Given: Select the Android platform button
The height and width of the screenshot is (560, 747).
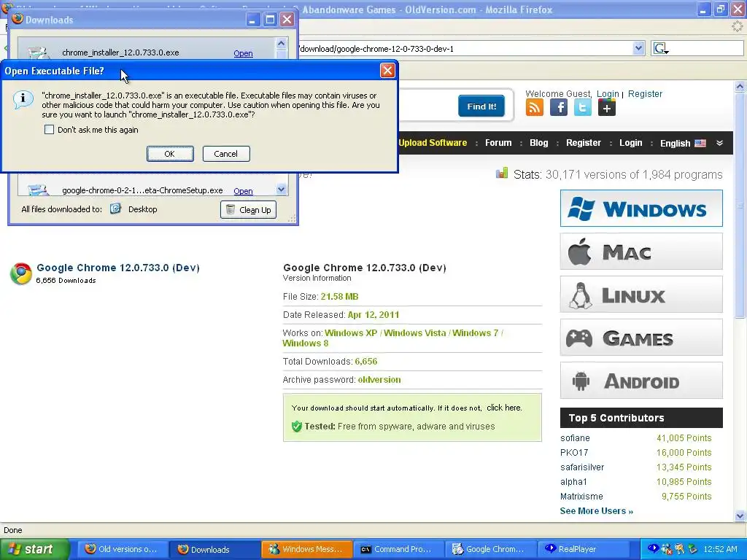Looking at the screenshot, I should (641, 381).
